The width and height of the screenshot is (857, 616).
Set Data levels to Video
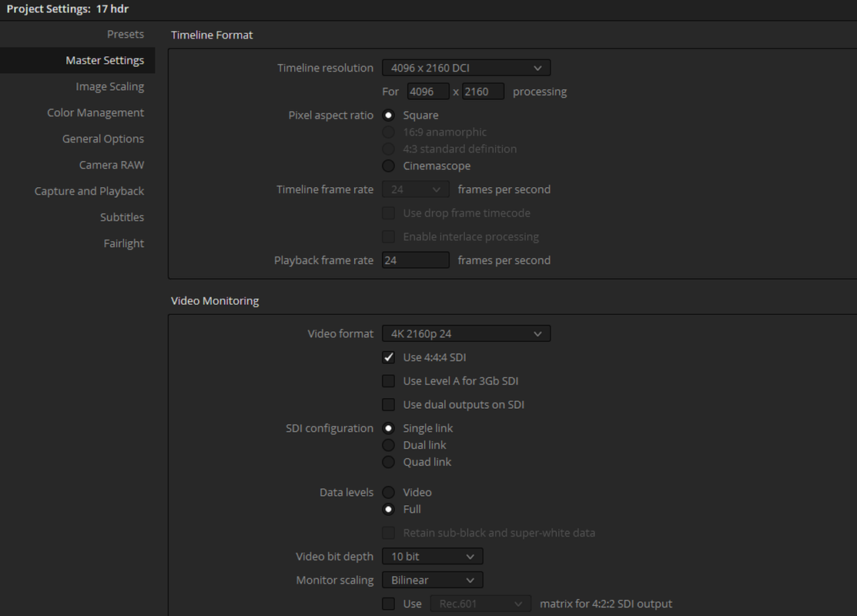tap(389, 493)
